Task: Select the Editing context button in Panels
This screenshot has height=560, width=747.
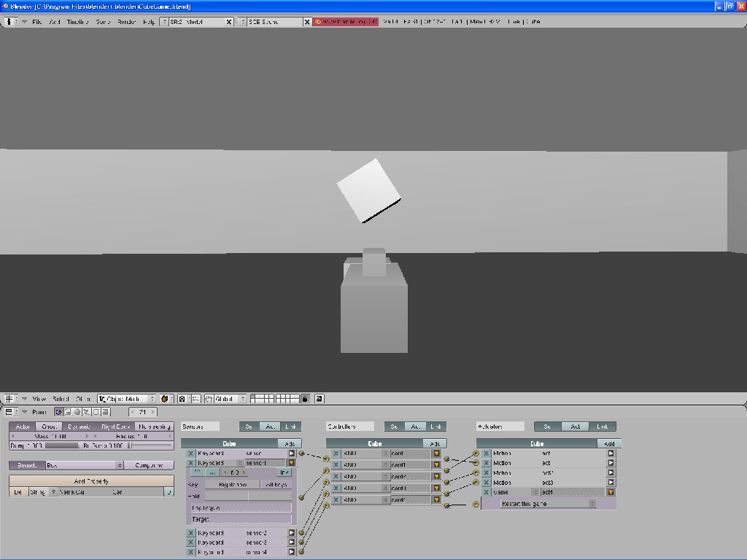Action: click(x=96, y=412)
